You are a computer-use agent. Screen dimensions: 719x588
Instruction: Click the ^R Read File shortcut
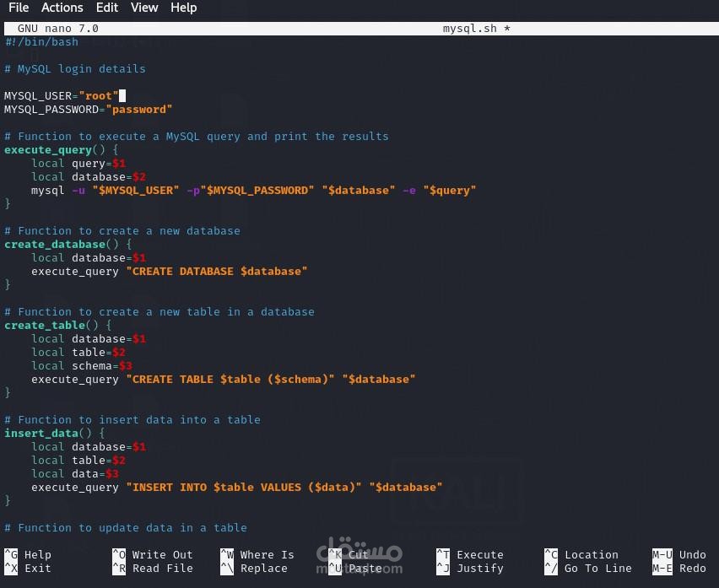pyautogui.click(x=153, y=569)
